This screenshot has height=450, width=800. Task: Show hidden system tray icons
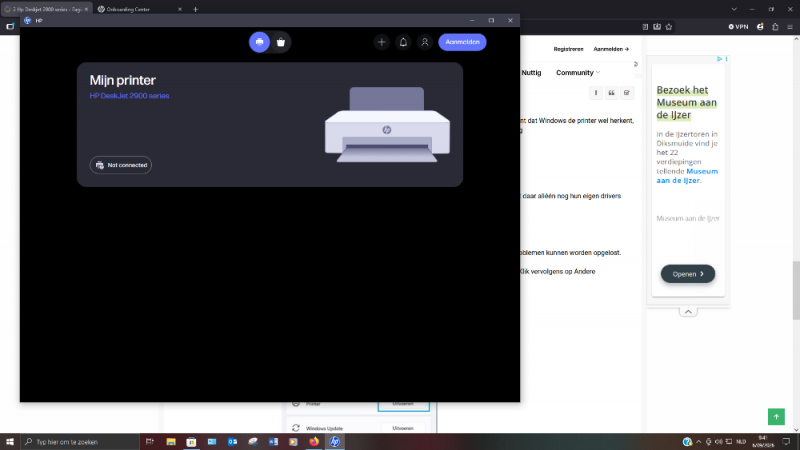point(698,442)
